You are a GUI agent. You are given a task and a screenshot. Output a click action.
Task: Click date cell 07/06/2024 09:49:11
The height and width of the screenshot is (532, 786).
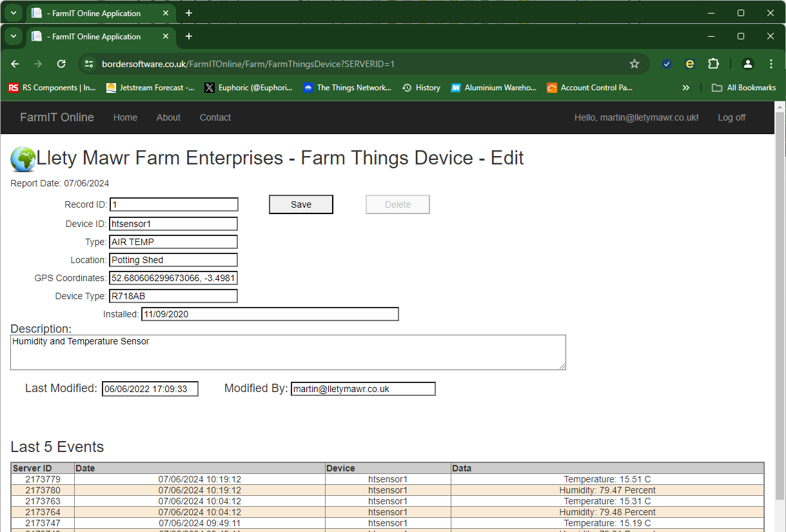[x=200, y=523]
